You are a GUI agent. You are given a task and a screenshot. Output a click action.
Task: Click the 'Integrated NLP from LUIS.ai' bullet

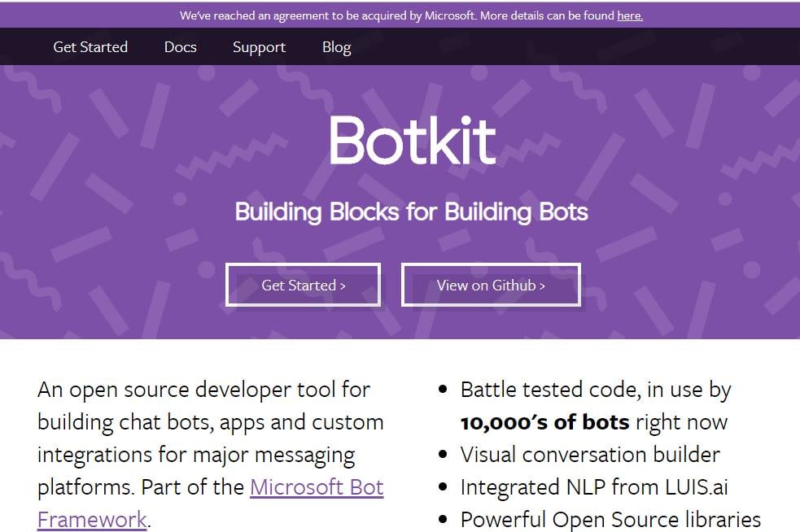coord(594,487)
